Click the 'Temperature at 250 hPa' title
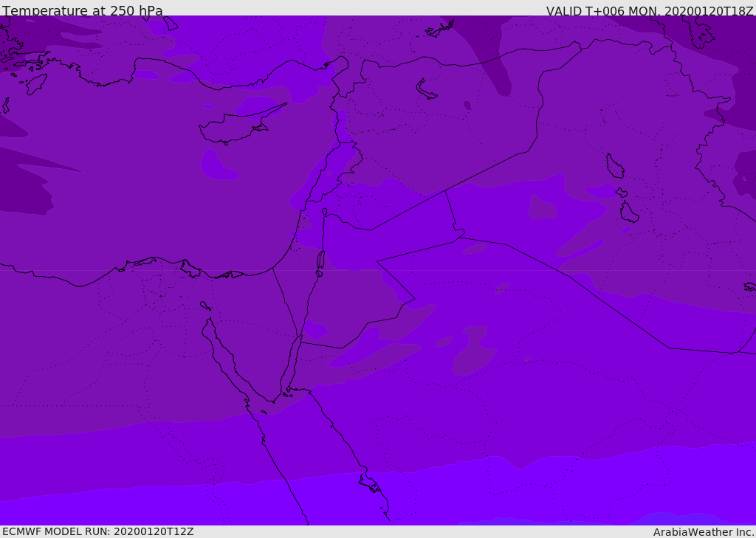Screen dimensions: 756x538 coord(83,10)
